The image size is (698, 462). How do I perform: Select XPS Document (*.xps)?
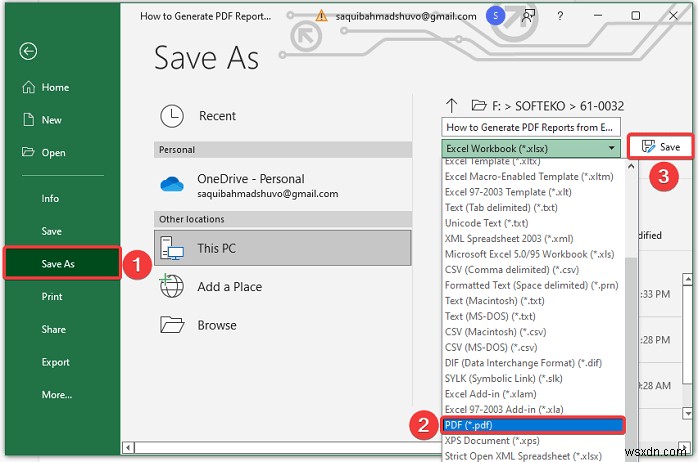pos(492,441)
